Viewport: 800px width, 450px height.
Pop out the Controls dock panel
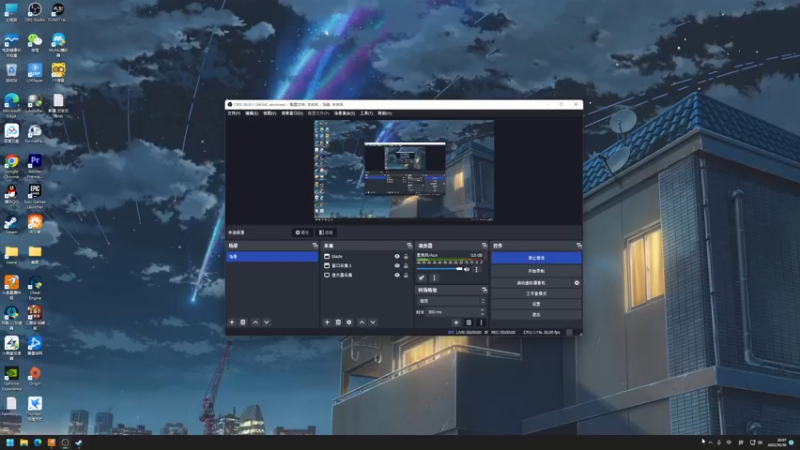click(579, 246)
